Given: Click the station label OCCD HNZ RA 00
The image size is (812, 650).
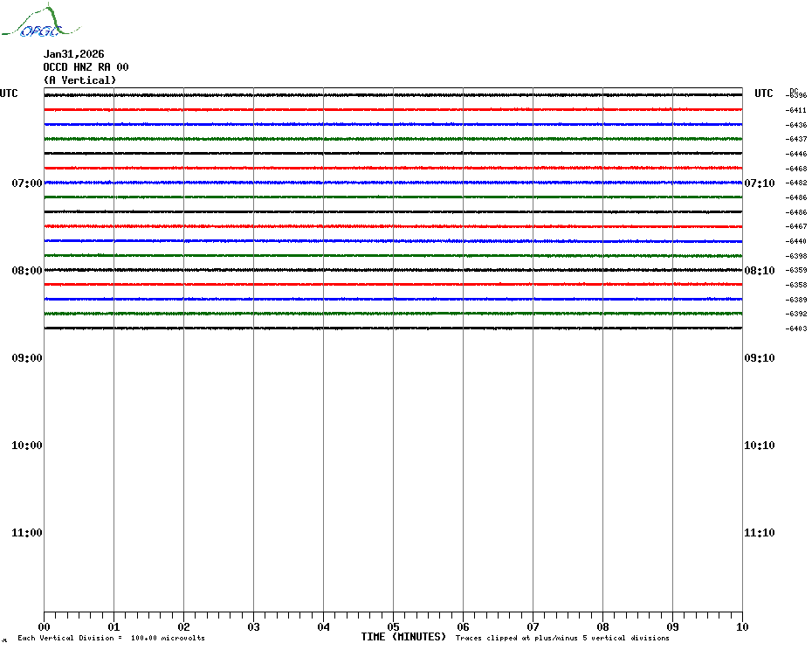Looking at the screenshot, I should click(86, 67).
